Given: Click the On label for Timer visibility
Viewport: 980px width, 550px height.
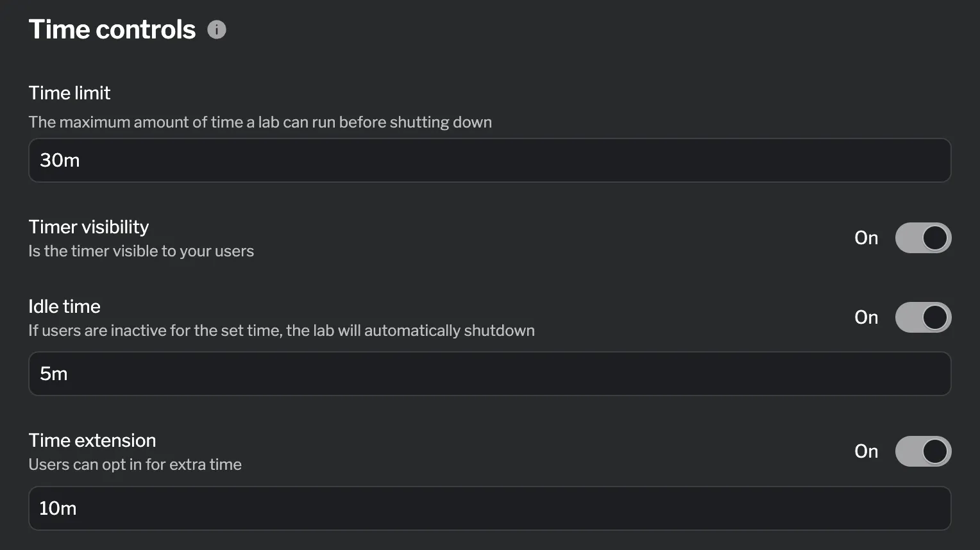Looking at the screenshot, I should click(x=866, y=238).
